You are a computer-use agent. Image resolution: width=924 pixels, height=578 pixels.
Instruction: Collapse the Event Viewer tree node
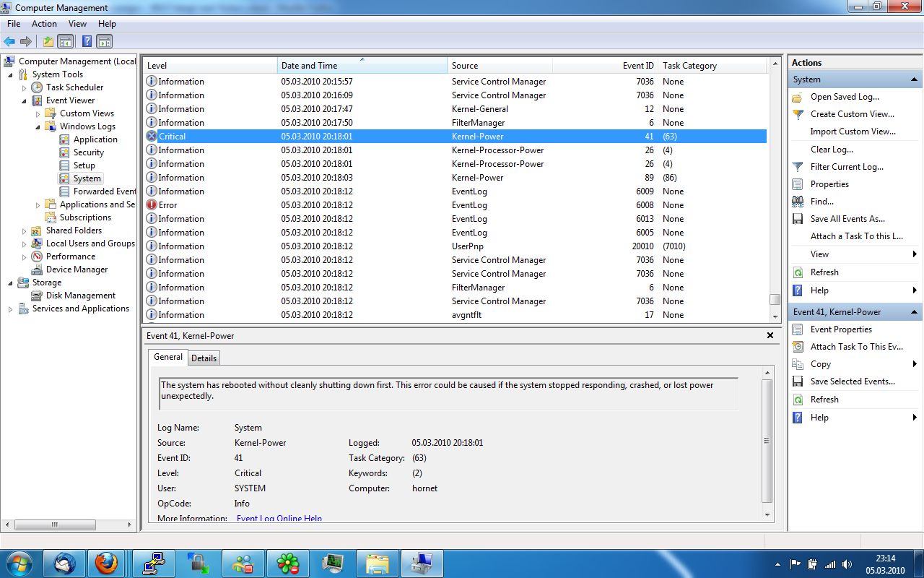point(24,100)
